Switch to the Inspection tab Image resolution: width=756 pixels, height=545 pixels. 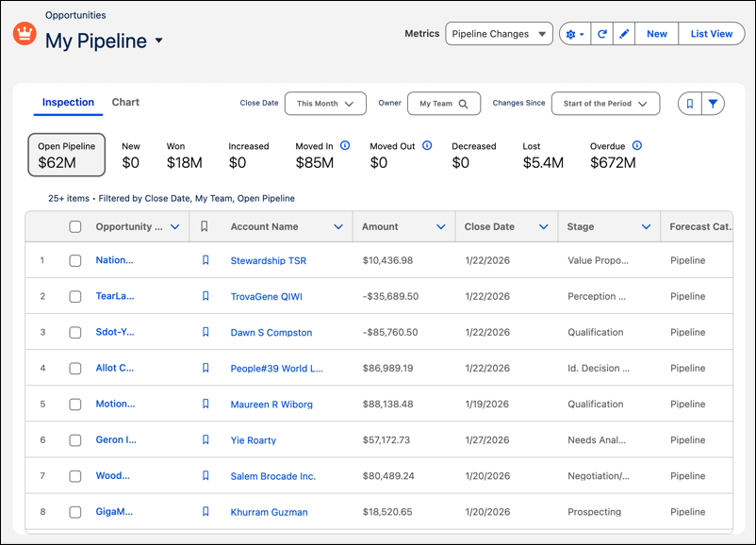[68, 102]
